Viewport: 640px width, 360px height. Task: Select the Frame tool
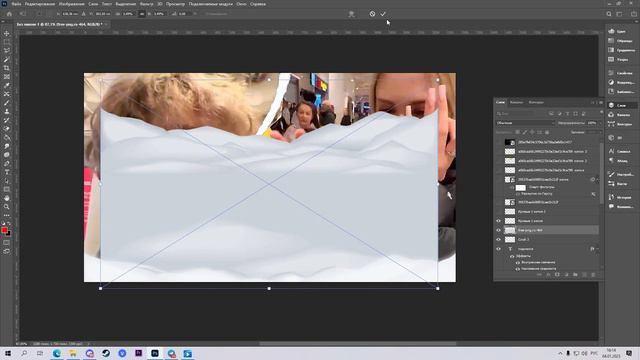[x=7, y=76]
